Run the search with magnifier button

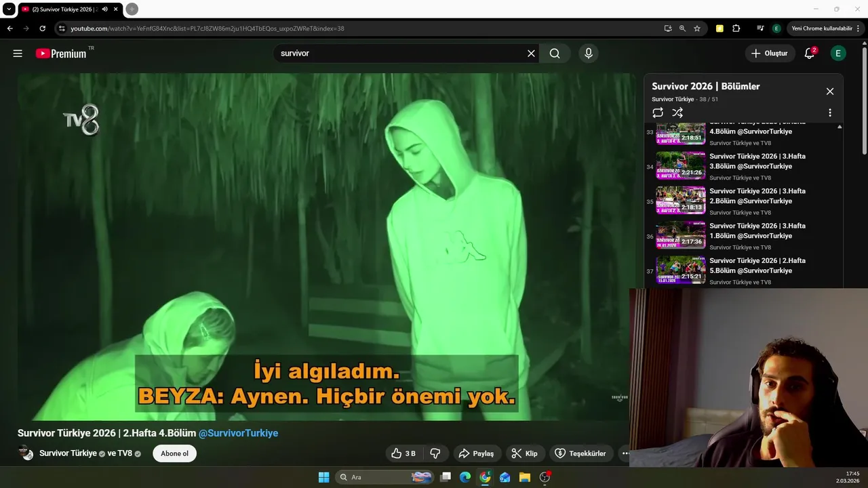pyautogui.click(x=555, y=54)
